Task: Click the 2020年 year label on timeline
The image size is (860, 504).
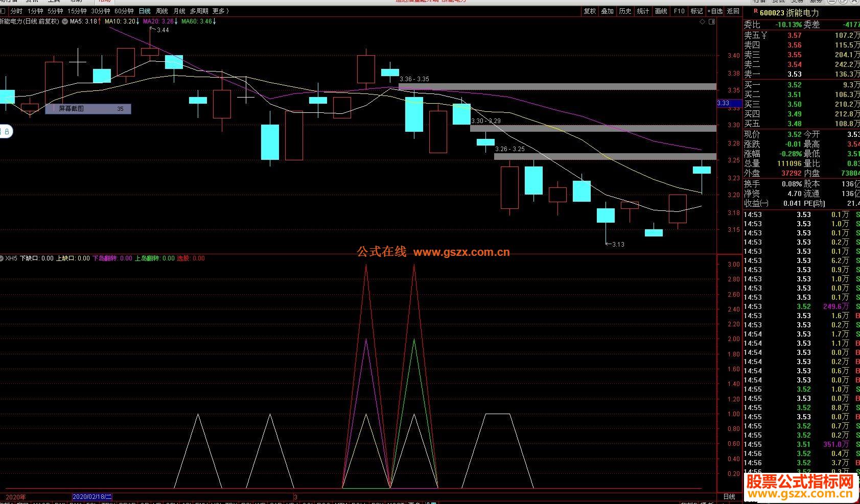Action: 16,497
